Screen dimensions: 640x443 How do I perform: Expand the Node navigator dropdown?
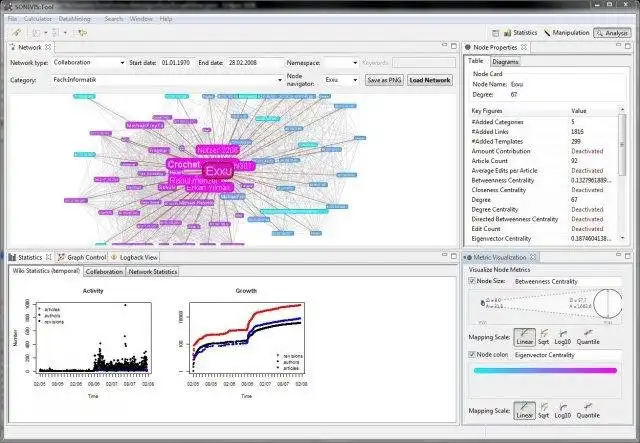(341, 80)
